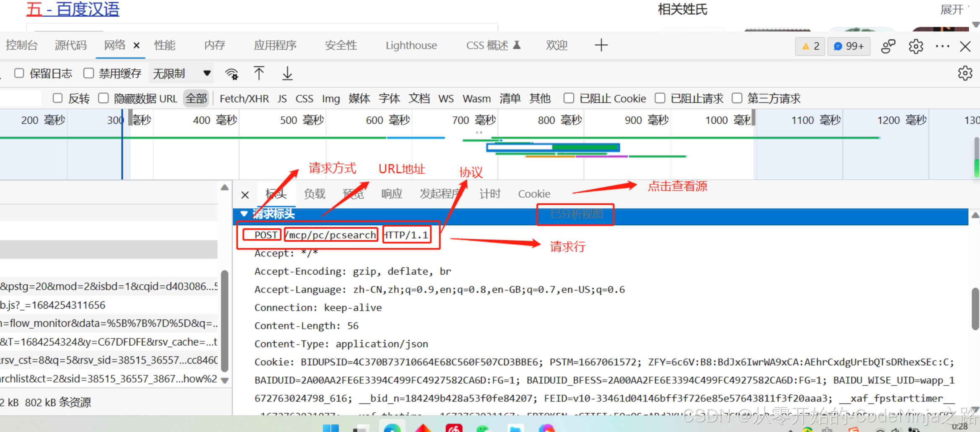Open the 性能 performance tab
The width and height of the screenshot is (980, 432).
(165, 45)
